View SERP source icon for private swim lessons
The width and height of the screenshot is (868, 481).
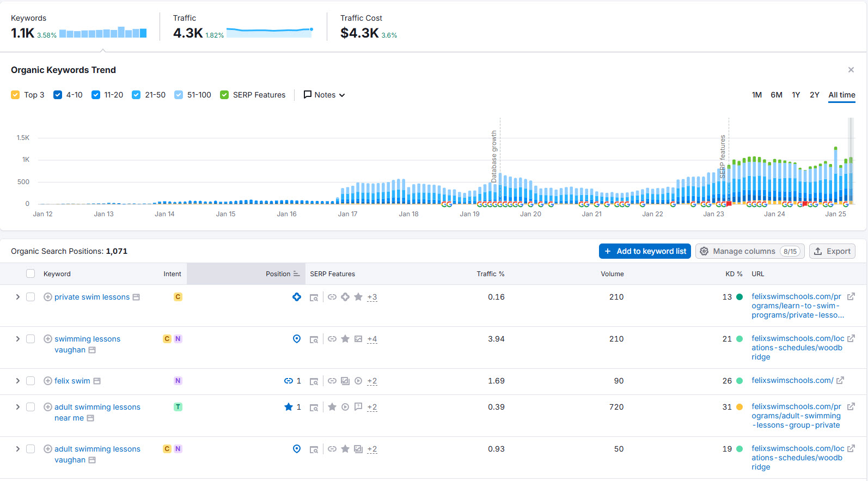[314, 297]
